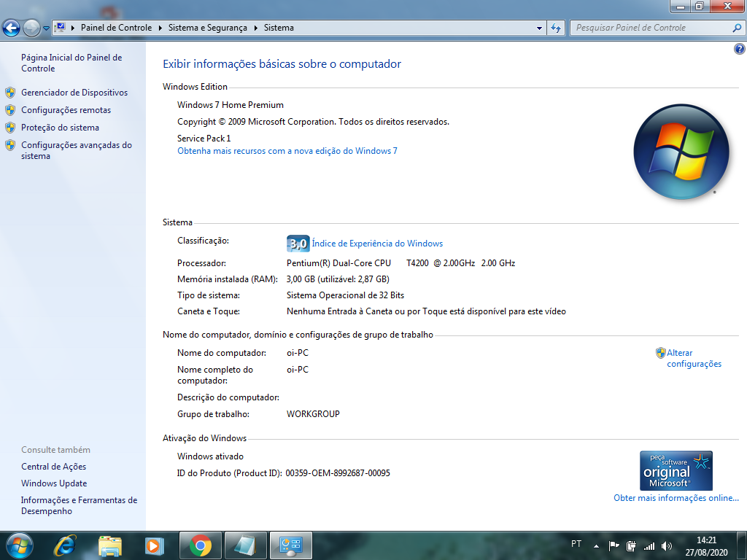Screen dimensions: 747x560
Task: Go back with the Back arrow button
Action: (x=11, y=28)
